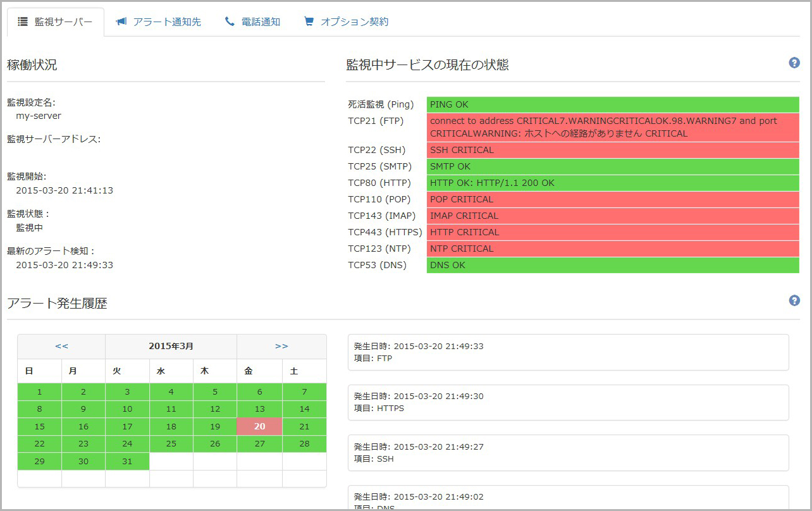Screen dimensions: 812x511
Task: Select March 13 in the calendar
Action: pyautogui.click(x=259, y=409)
